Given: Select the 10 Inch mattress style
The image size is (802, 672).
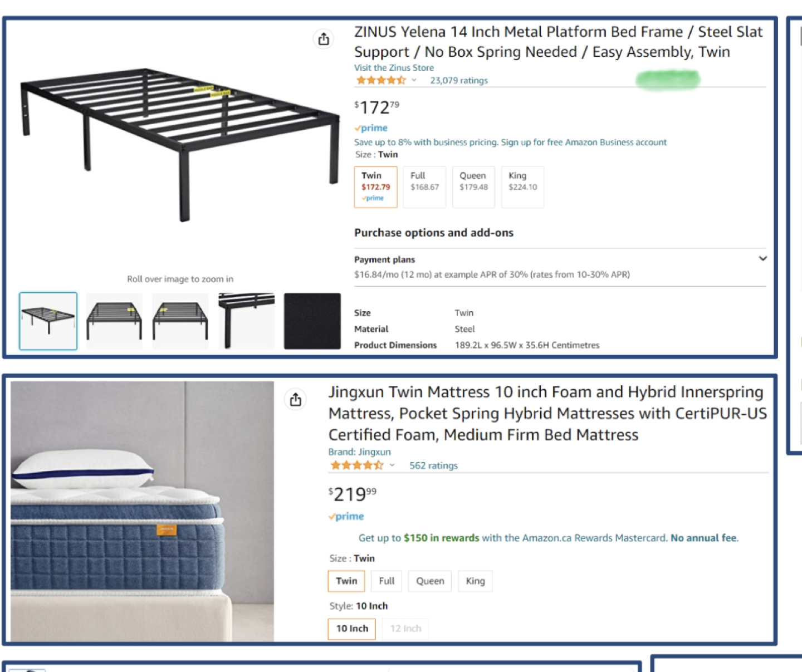Looking at the screenshot, I should point(352,629).
